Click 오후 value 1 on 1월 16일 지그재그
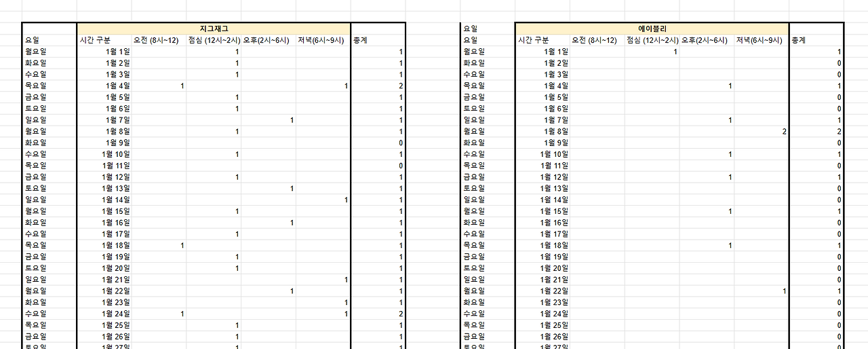 point(292,223)
